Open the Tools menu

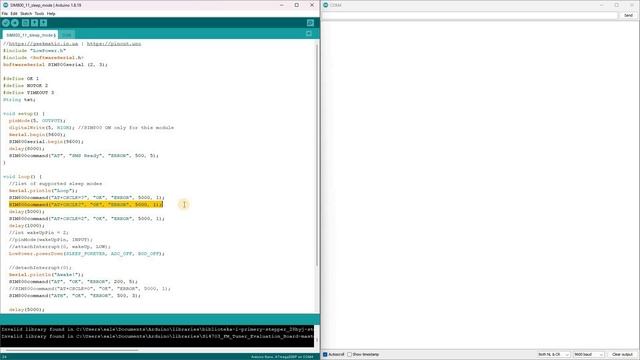39,13
